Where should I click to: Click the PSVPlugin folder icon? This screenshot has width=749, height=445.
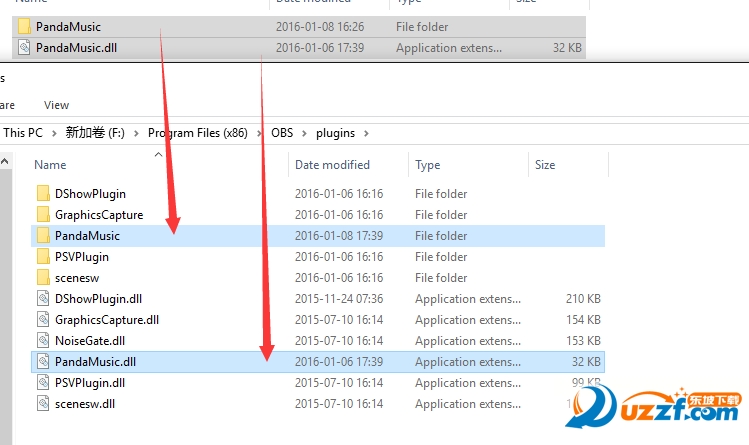(x=43, y=257)
